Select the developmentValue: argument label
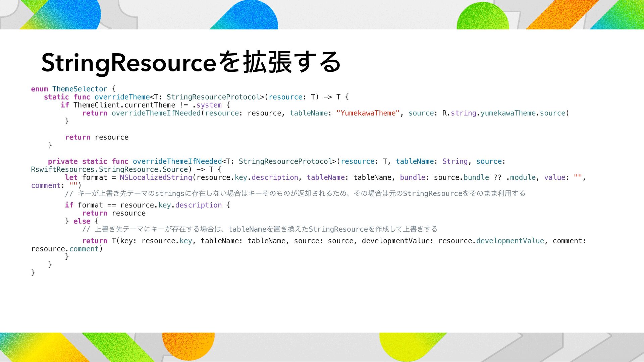This screenshot has height=362, width=644. click(397, 241)
